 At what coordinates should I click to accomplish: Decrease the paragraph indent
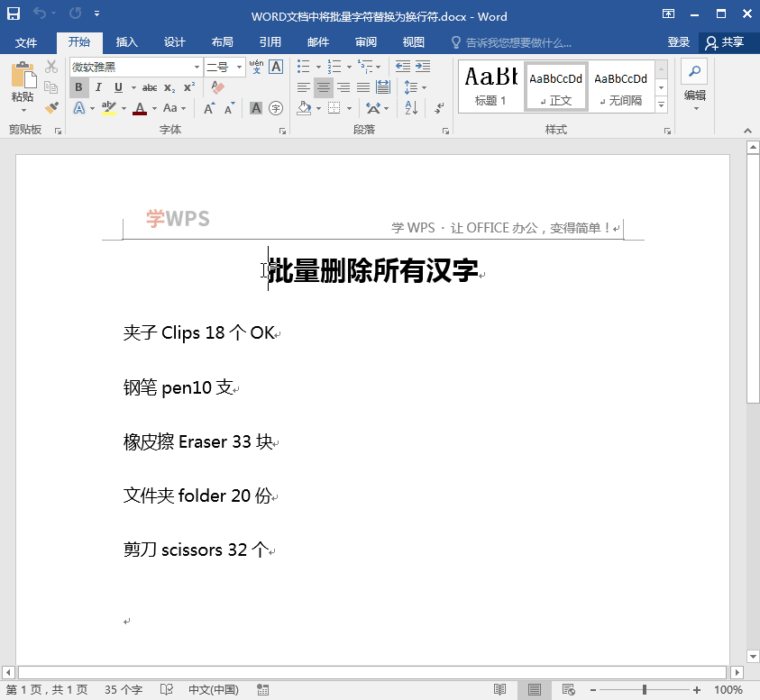(x=403, y=67)
